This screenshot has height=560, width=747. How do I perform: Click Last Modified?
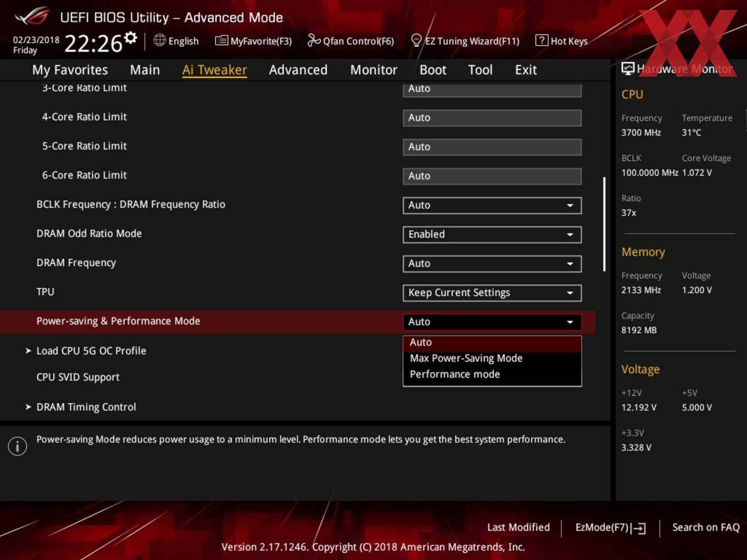point(518,527)
